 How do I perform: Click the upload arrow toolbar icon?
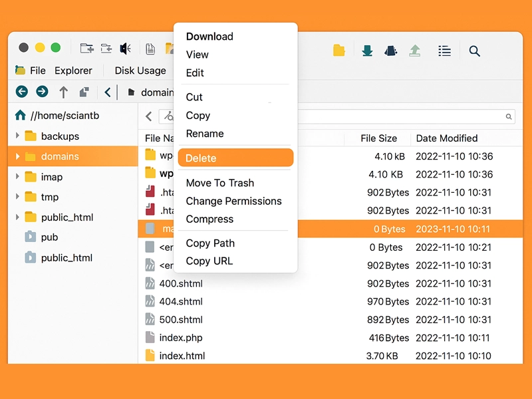415,51
